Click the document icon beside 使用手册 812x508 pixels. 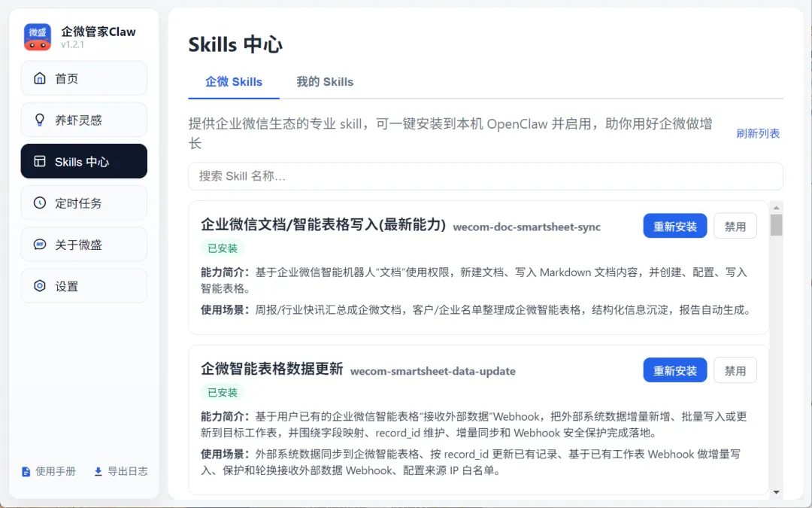26,472
